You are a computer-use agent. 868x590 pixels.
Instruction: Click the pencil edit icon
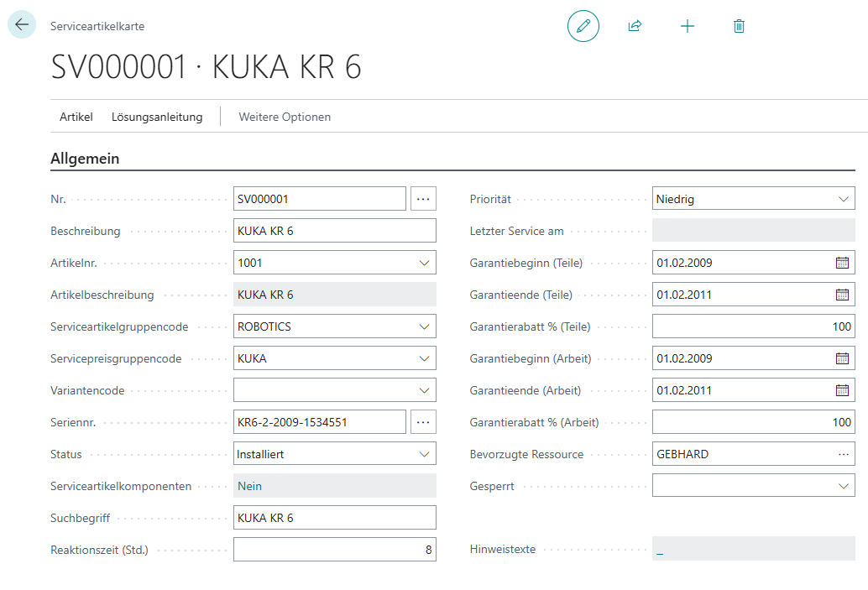(583, 26)
